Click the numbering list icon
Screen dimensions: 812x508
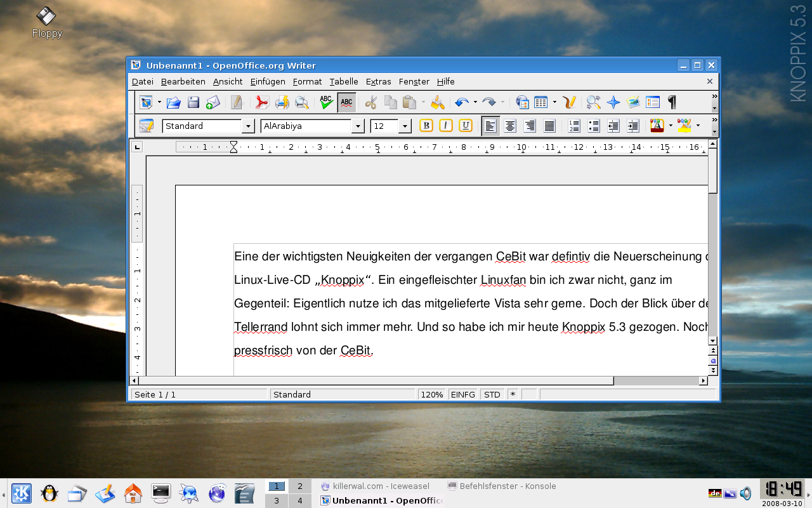point(574,126)
